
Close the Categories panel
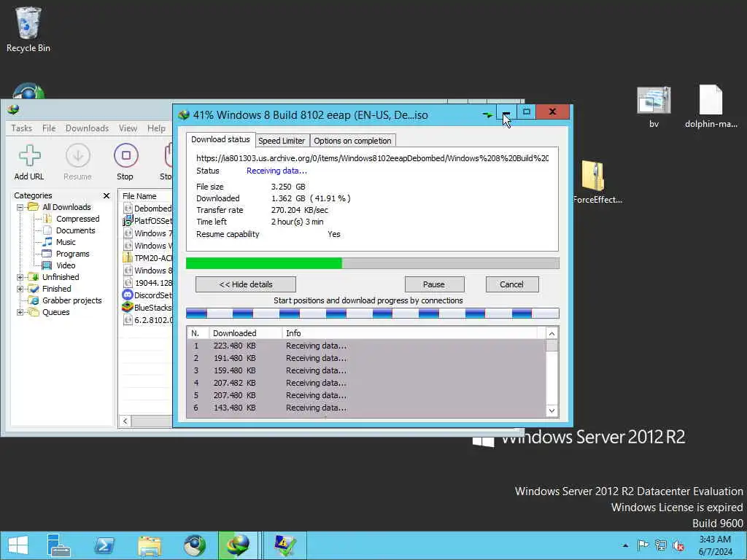coord(107,195)
